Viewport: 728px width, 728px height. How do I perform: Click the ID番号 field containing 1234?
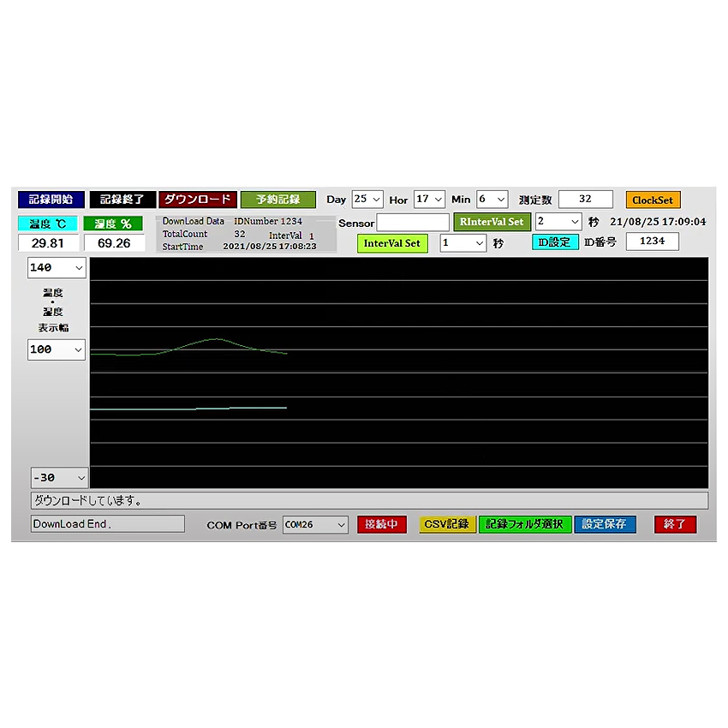pos(652,242)
